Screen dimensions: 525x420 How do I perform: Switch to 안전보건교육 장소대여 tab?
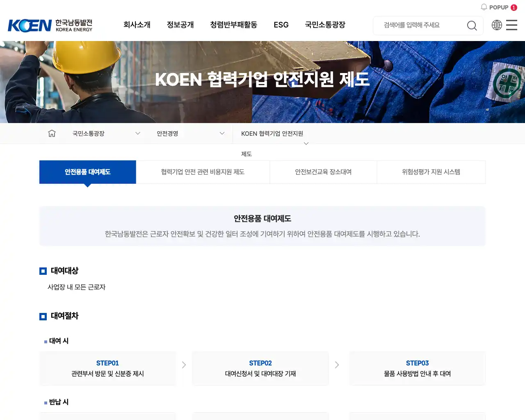[323, 172]
